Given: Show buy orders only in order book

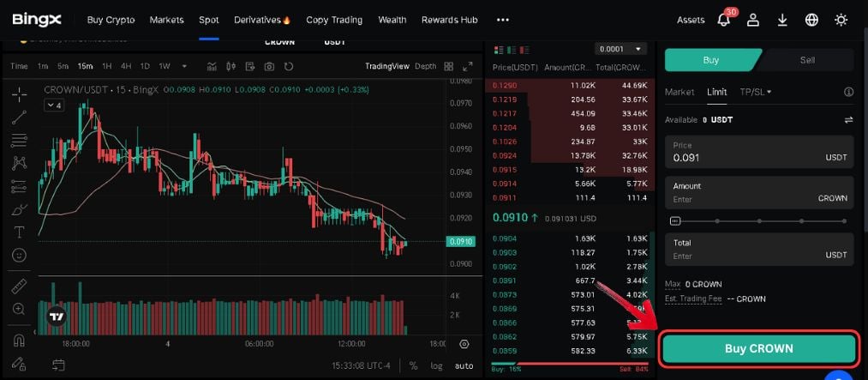Looking at the screenshot, I should (512, 50).
